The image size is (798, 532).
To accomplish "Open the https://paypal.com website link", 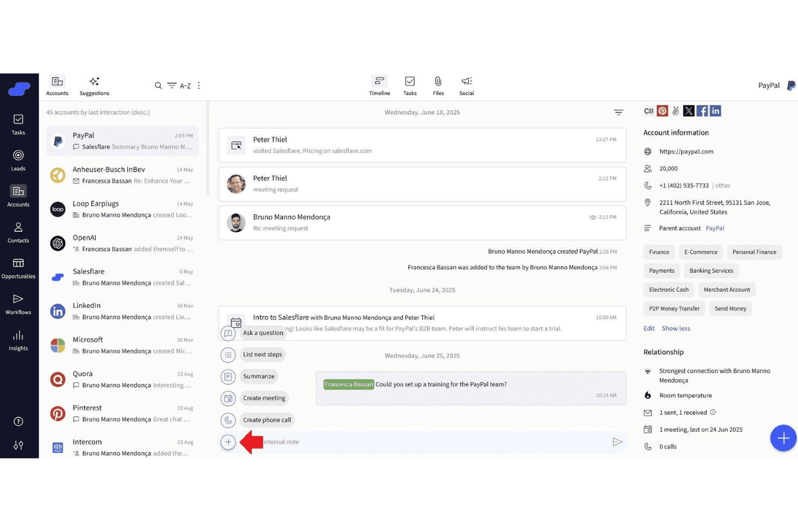I will pyautogui.click(x=686, y=151).
